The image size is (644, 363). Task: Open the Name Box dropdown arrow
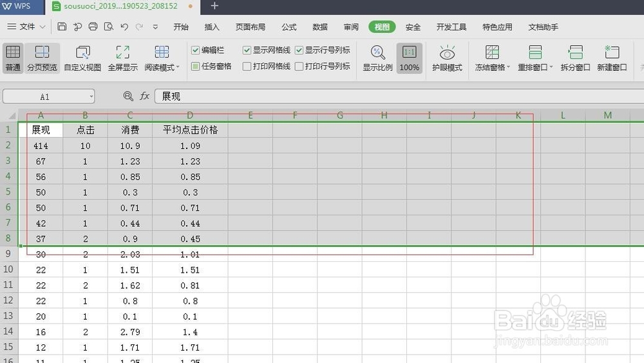click(91, 97)
